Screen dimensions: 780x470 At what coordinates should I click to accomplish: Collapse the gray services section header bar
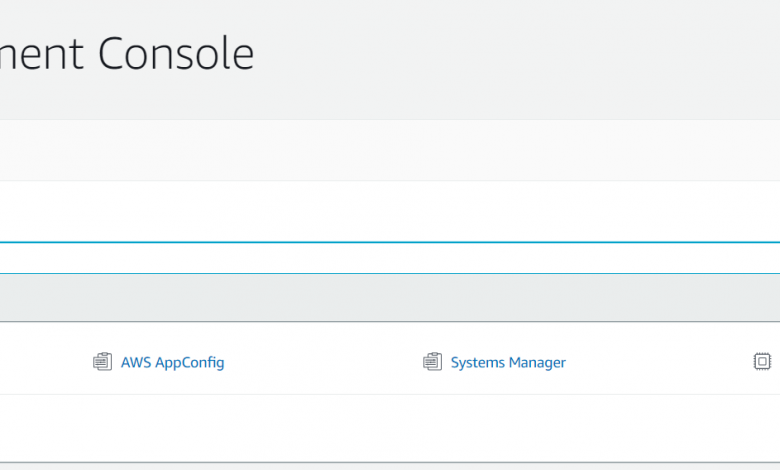[390, 298]
